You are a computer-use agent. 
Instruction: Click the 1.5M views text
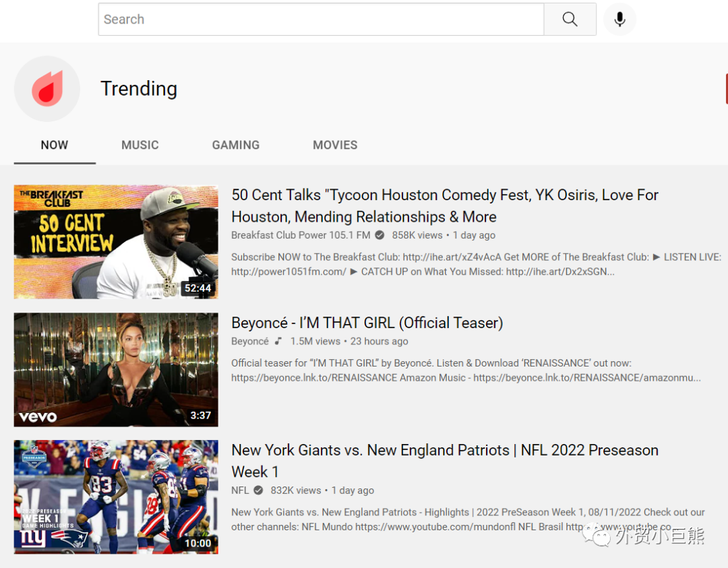[315, 341]
